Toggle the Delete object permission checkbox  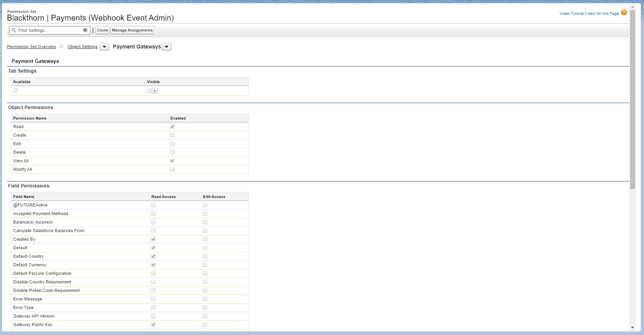[x=172, y=152]
